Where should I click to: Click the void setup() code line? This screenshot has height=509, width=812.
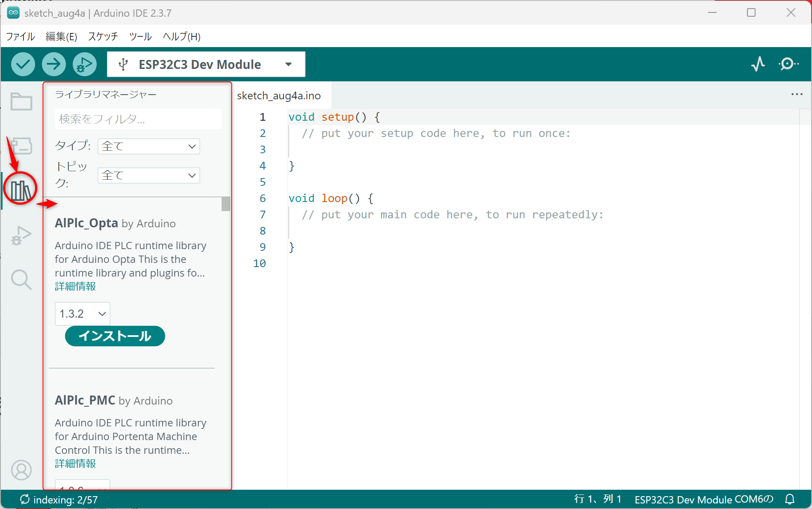pos(334,117)
